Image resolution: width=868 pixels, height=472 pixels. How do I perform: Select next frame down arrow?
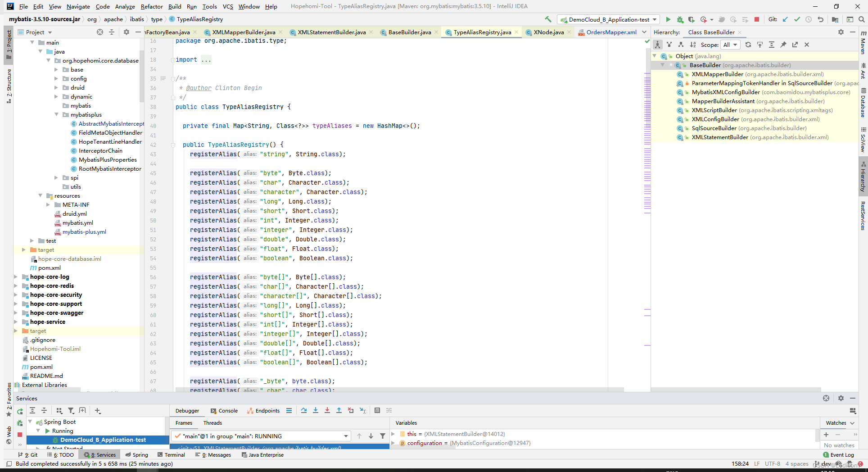point(371,436)
